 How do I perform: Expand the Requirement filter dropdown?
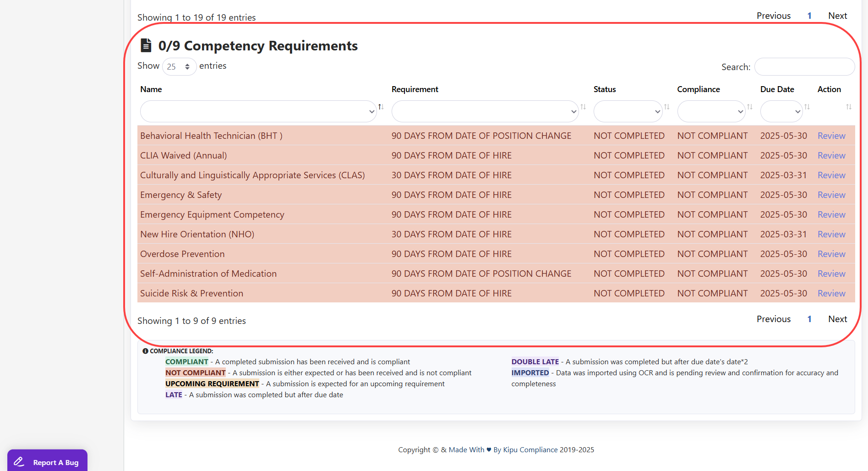tap(485, 111)
